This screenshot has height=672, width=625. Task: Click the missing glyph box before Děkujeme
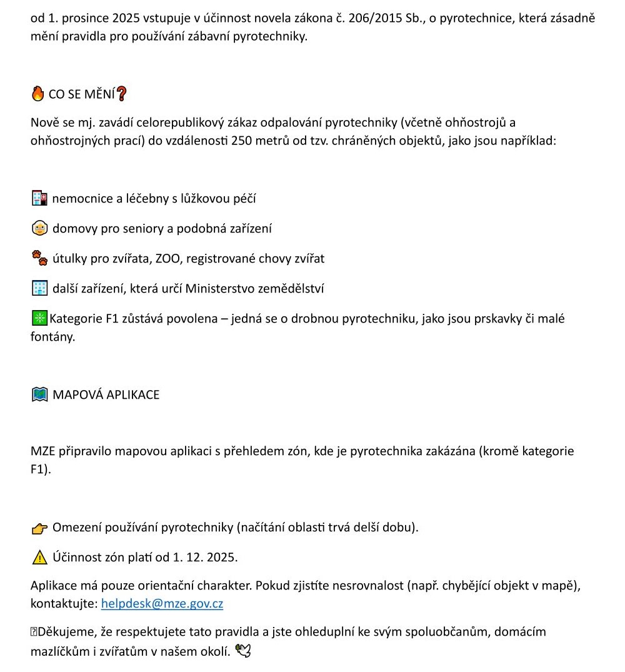34,632
